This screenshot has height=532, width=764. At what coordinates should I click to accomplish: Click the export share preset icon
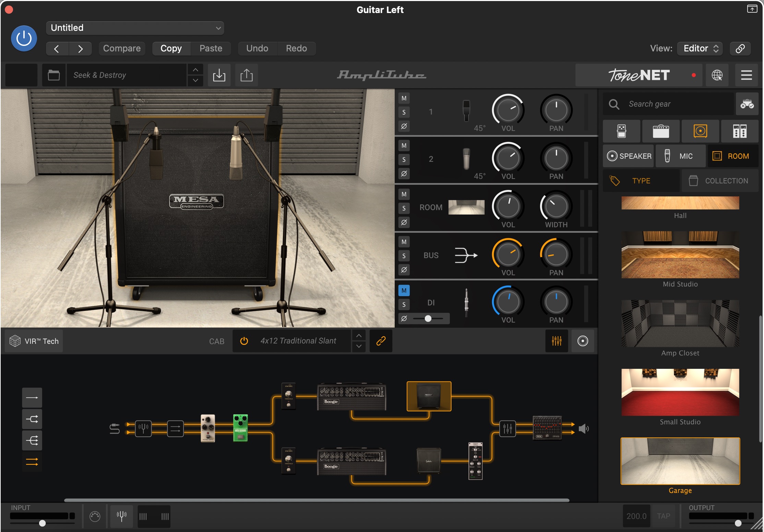pyautogui.click(x=247, y=75)
